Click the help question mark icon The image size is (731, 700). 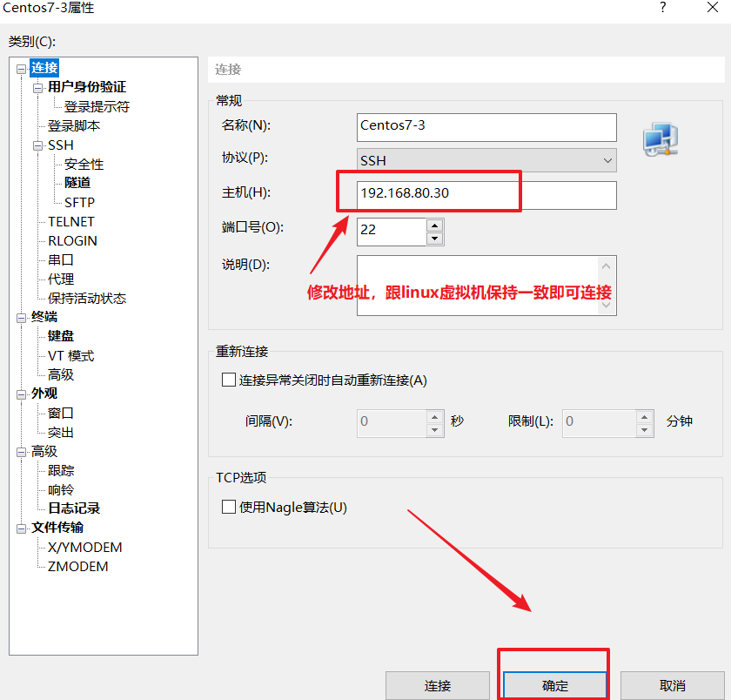tap(662, 9)
